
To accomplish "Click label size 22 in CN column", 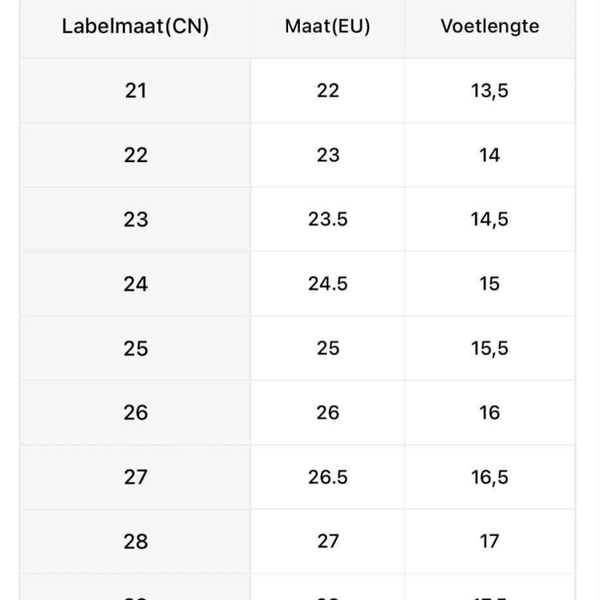I will pyautogui.click(x=135, y=155).
